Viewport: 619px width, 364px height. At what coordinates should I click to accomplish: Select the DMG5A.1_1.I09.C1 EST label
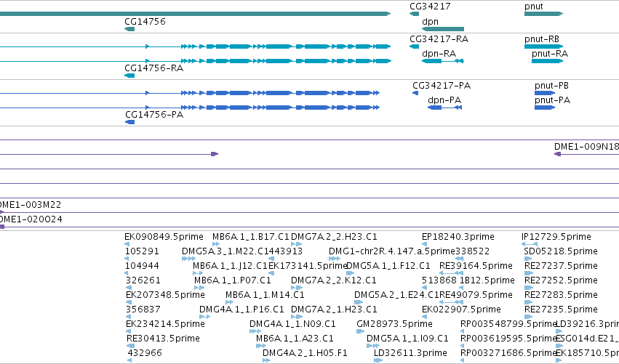407,339
